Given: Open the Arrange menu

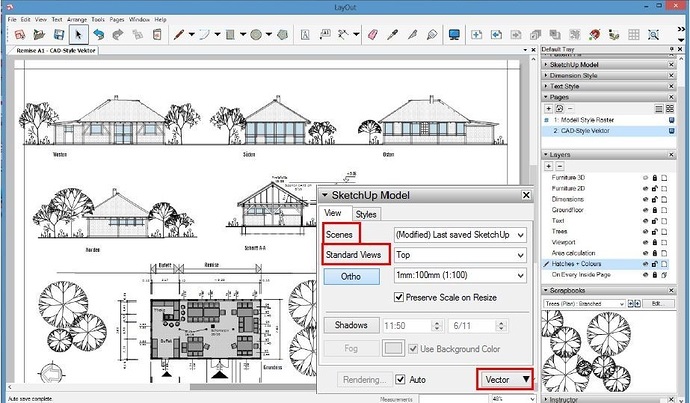Looking at the screenshot, I should pyautogui.click(x=77, y=19).
